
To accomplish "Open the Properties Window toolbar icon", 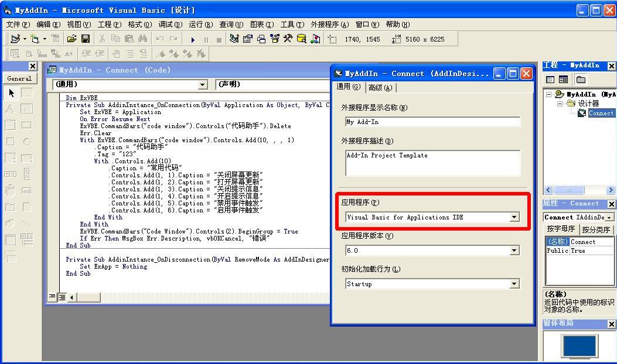I will click(x=247, y=39).
